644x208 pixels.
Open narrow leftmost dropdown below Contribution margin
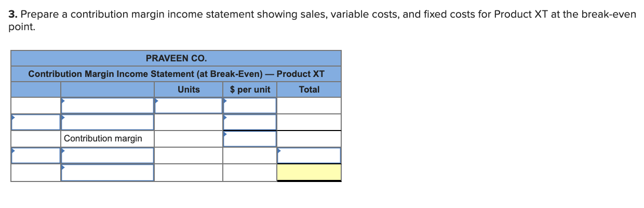(x=36, y=155)
